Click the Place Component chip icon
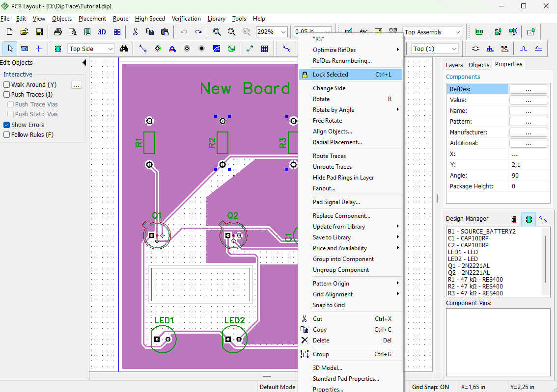Screen dimensions: 557x392 click(57, 49)
